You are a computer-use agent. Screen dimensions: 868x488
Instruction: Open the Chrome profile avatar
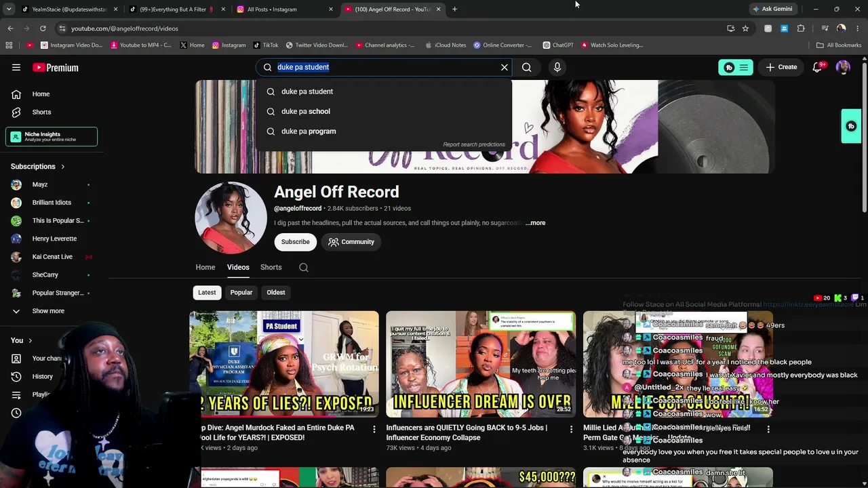842,28
